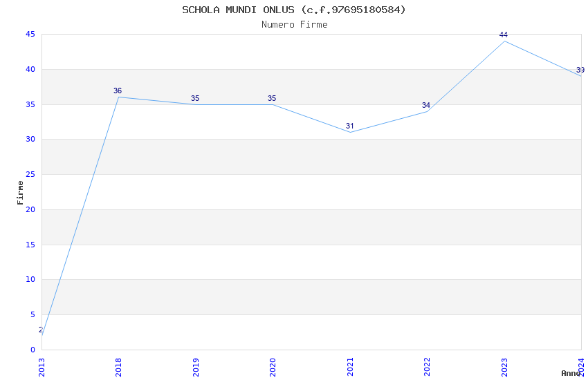The image size is (588, 380).
Task: Click the data value 35 above 2020
Action: click(x=272, y=98)
